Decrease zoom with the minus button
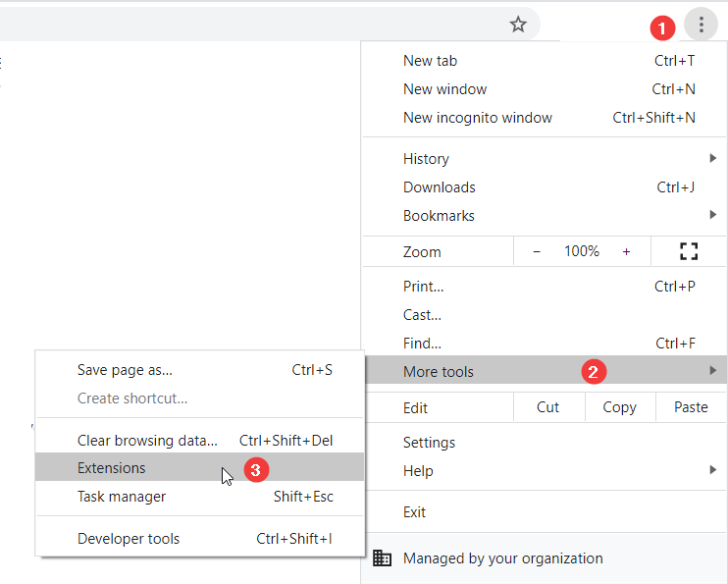 pos(537,252)
